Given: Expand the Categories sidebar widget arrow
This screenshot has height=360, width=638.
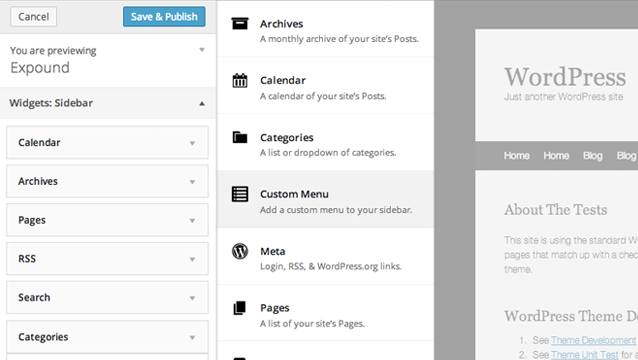Looking at the screenshot, I should tap(192, 338).
